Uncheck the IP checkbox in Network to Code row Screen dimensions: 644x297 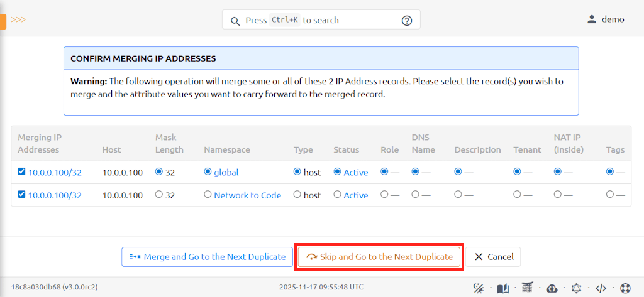[x=22, y=195]
